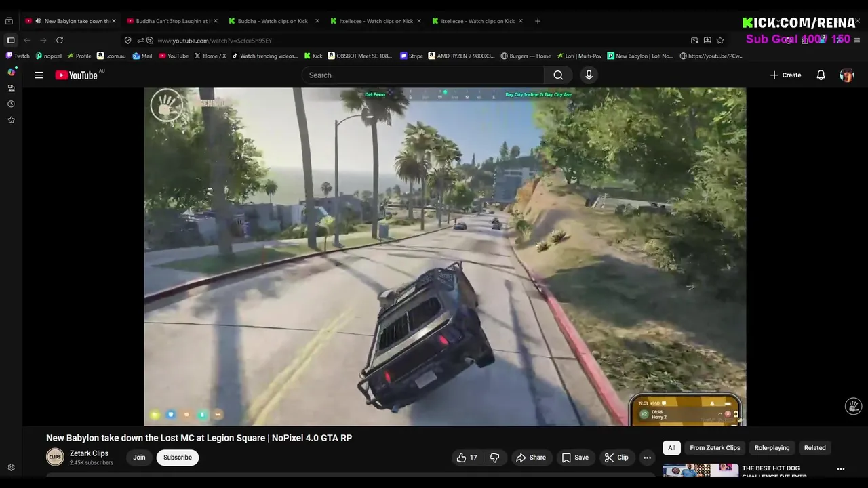Open the Home / X bookmark
Screen dimensions: 868x488
[x=210, y=56]
